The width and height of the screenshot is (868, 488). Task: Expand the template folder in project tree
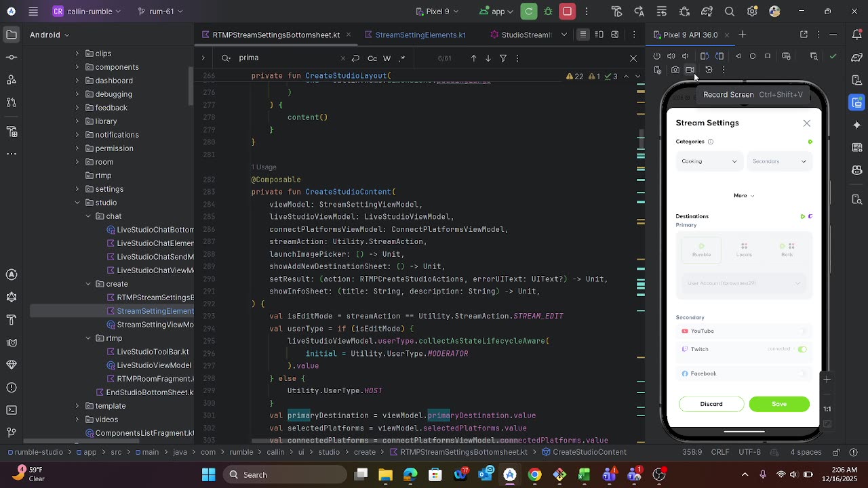(77, 406)
